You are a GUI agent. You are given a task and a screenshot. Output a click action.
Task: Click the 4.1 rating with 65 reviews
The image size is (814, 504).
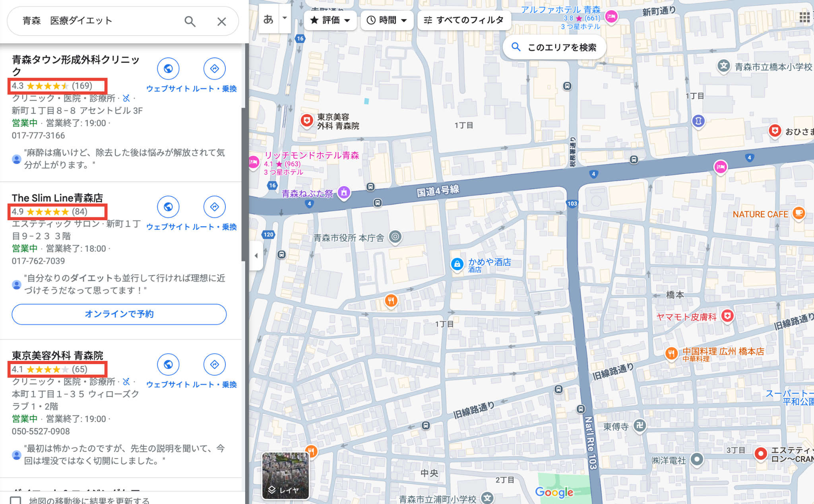pyautogui.click(x=50, y=369)
